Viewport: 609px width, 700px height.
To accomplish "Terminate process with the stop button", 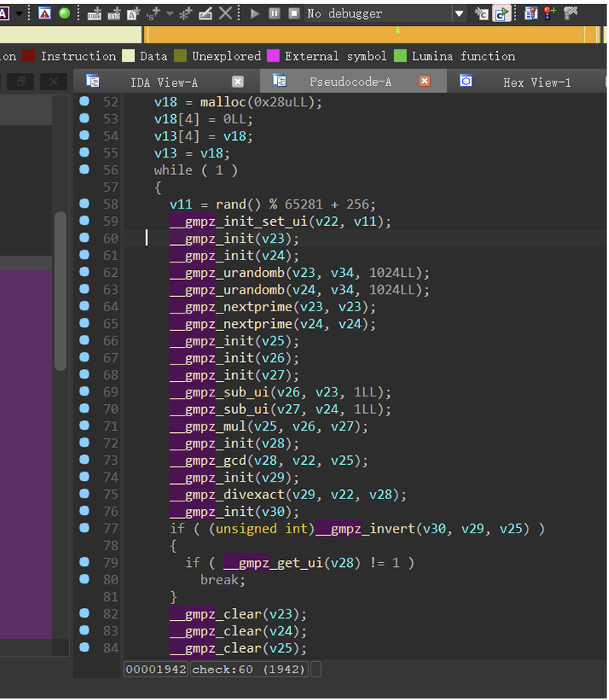I will [x=294, y=14].
